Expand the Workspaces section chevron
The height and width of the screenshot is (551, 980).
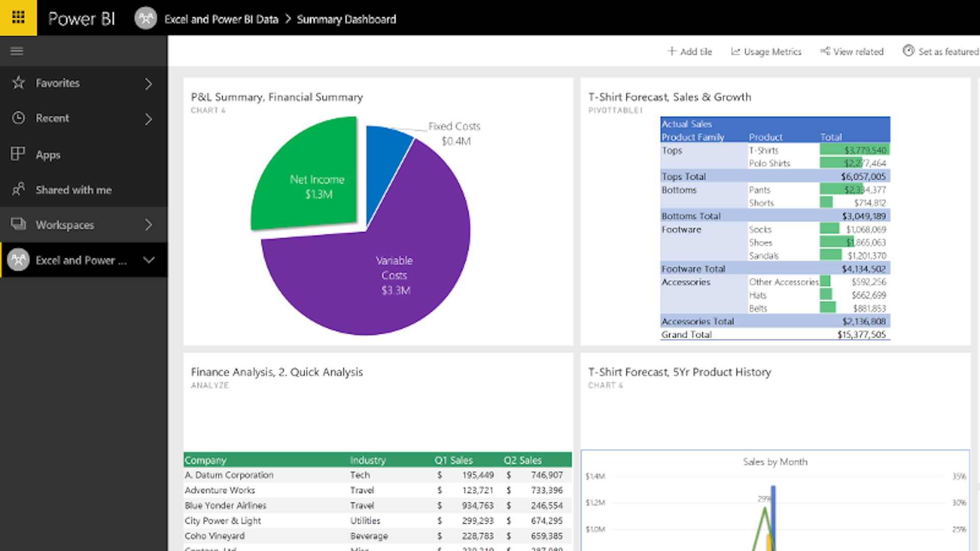point(149,224)
